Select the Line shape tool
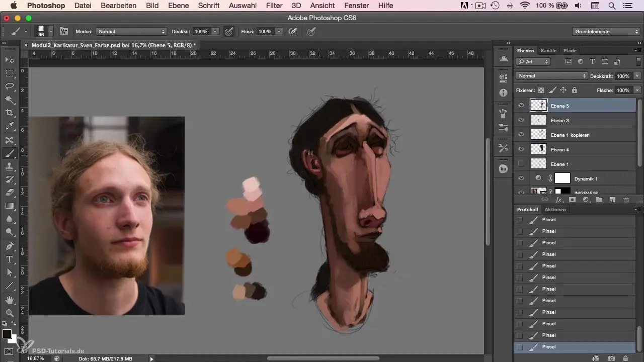 tap(9, 286)
